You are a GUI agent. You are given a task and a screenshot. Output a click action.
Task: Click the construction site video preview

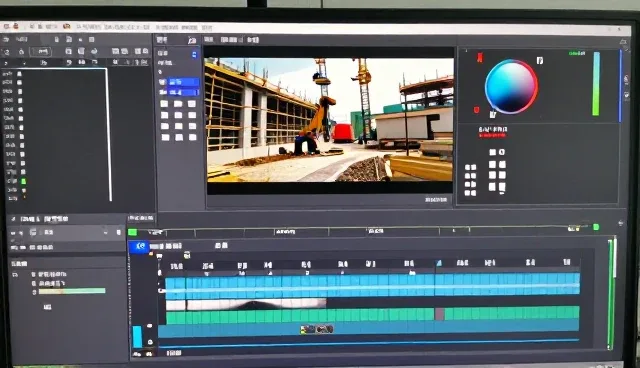click(x=330, y=120)
